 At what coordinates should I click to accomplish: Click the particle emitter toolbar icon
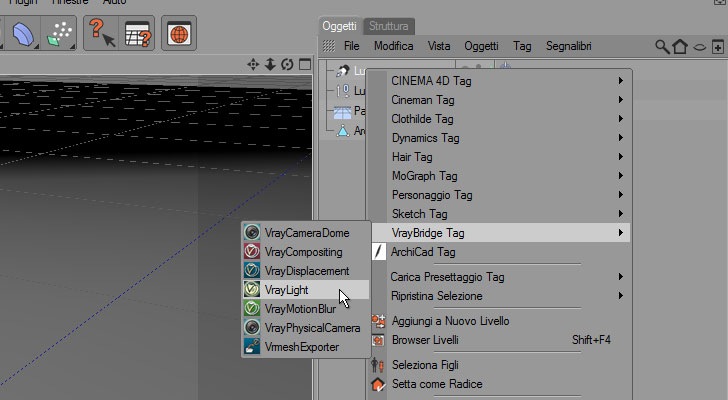point(60,33)
